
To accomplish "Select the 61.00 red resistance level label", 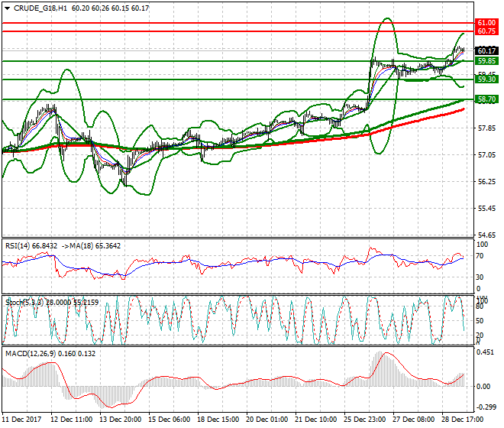I will click(486, 23).
